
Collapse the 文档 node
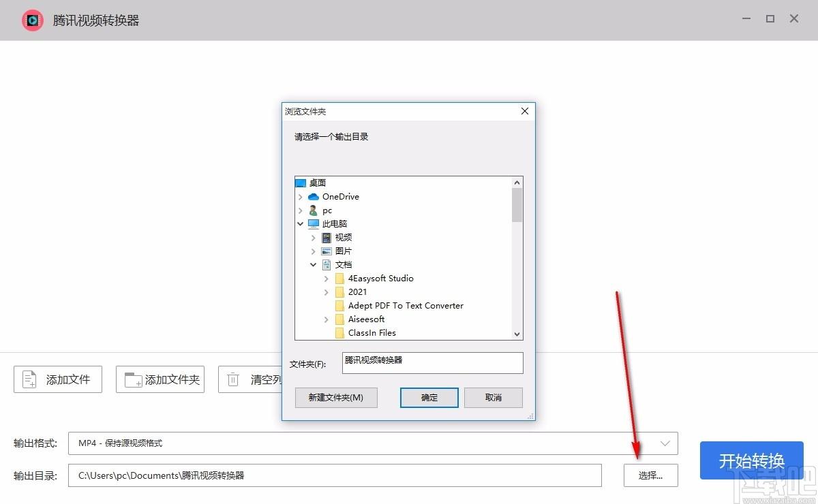[314, 265]
